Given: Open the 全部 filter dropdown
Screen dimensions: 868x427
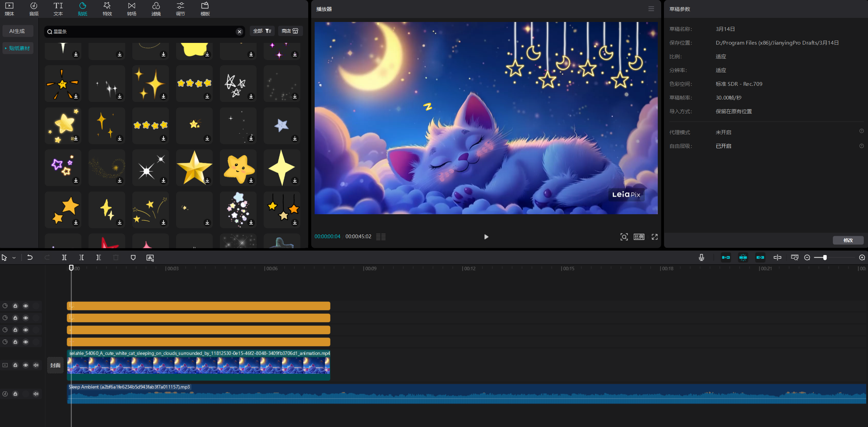Looking at the screenshot, I should click(262, 31).
